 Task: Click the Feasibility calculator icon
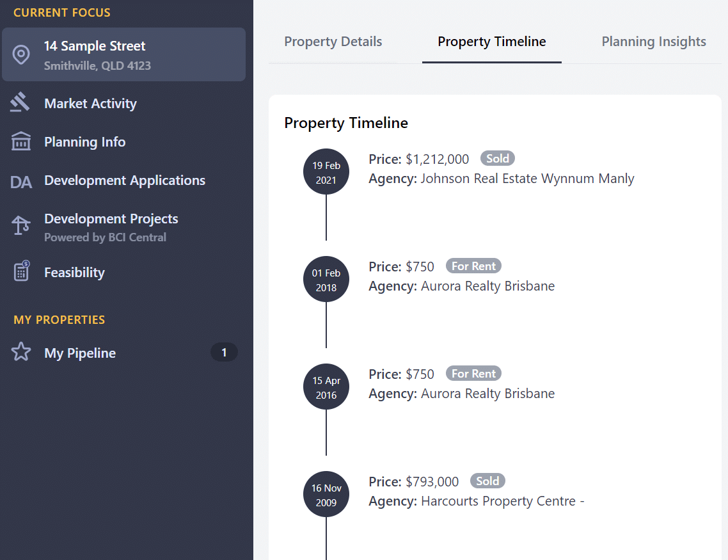(21, 271)
